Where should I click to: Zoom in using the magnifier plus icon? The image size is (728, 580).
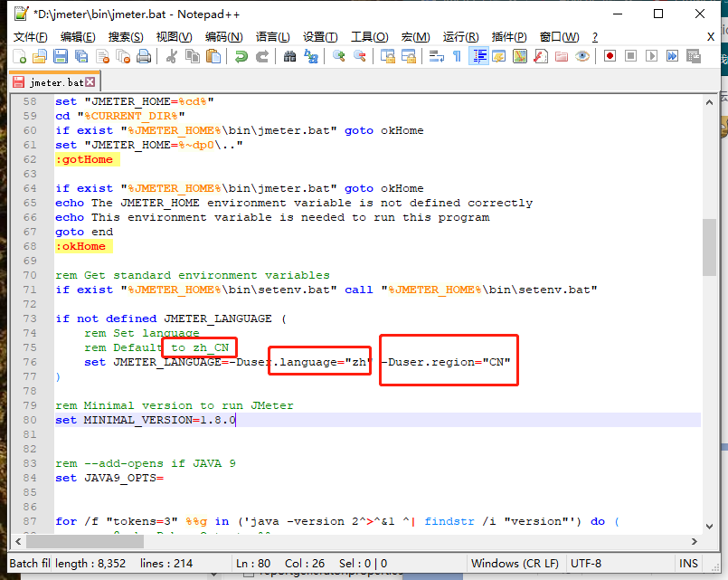(x=338, y=56)
